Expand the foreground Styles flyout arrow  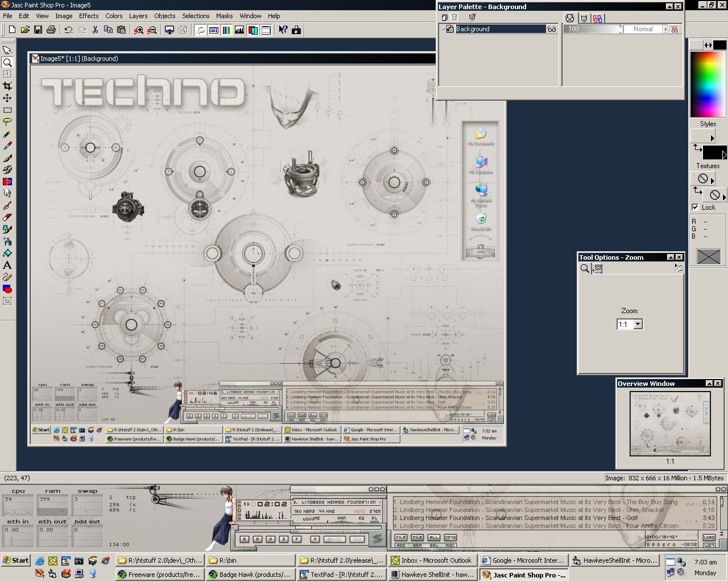[x=712, y=138]
